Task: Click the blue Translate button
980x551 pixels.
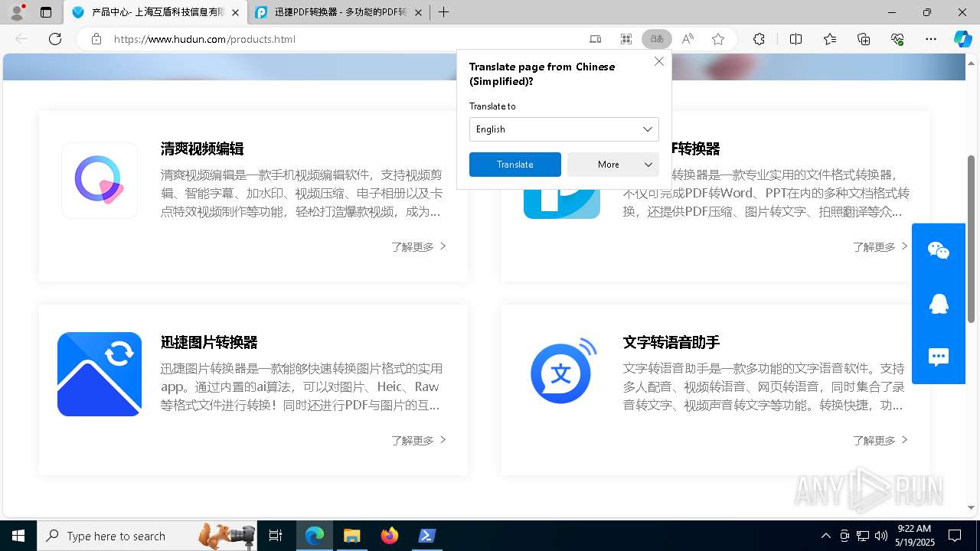Action: pos(515,165)
